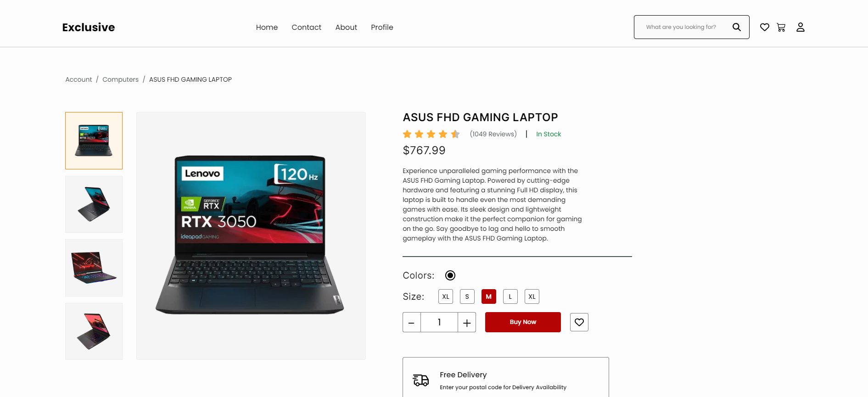Open the shopping cart icon
Viewport: 868px width, 397px height.
click(781, 27)
